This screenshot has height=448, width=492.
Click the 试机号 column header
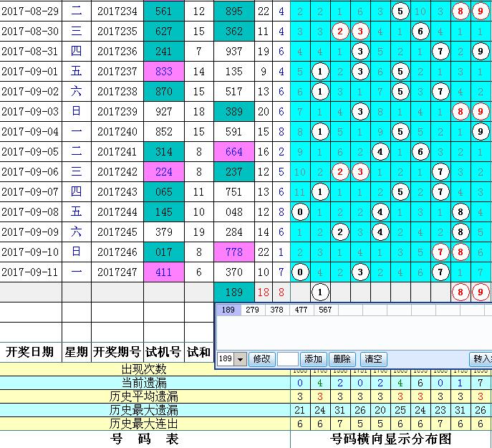[x=163, y=351]
